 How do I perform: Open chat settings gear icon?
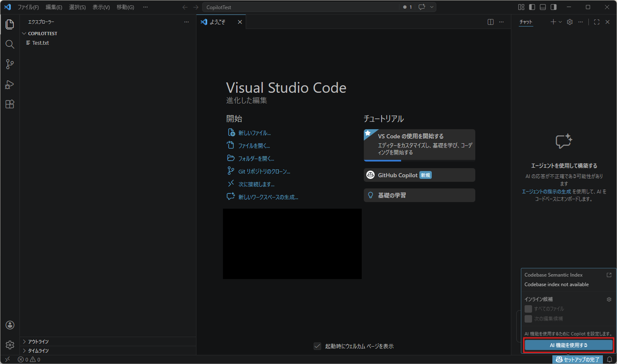coord(570,22)
